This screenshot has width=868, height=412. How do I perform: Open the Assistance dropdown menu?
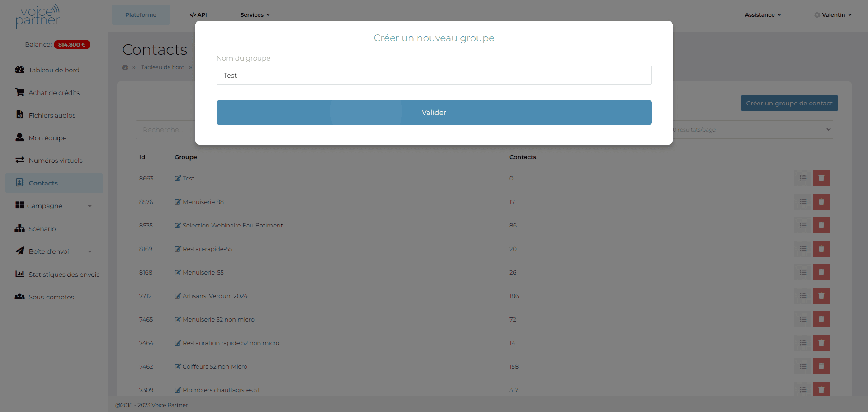pyautogui.click(x=763, y=15)
